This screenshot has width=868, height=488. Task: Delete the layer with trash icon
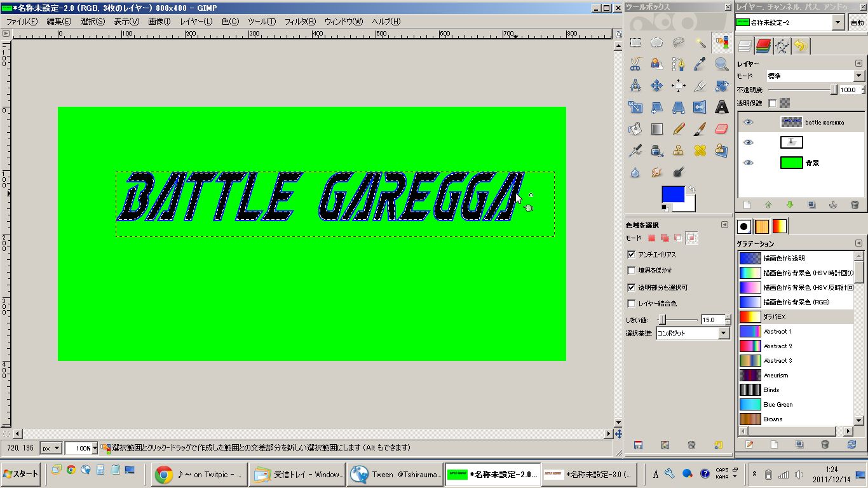pos(855,205)
